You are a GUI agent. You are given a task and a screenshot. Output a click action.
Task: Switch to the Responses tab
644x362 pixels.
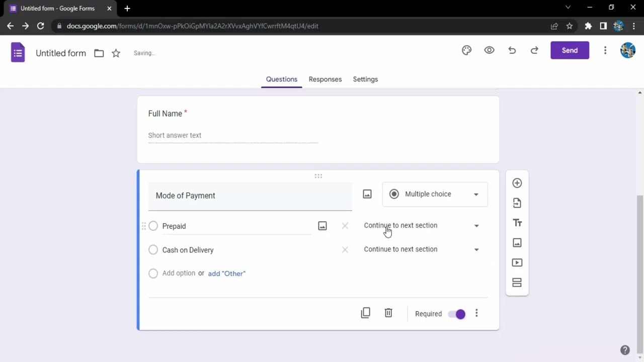tap(325, 79)
